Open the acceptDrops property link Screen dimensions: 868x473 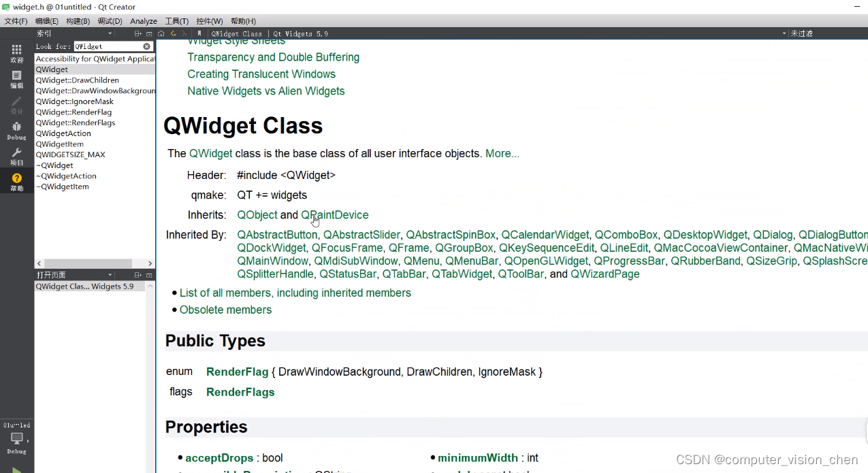[219, 458]
